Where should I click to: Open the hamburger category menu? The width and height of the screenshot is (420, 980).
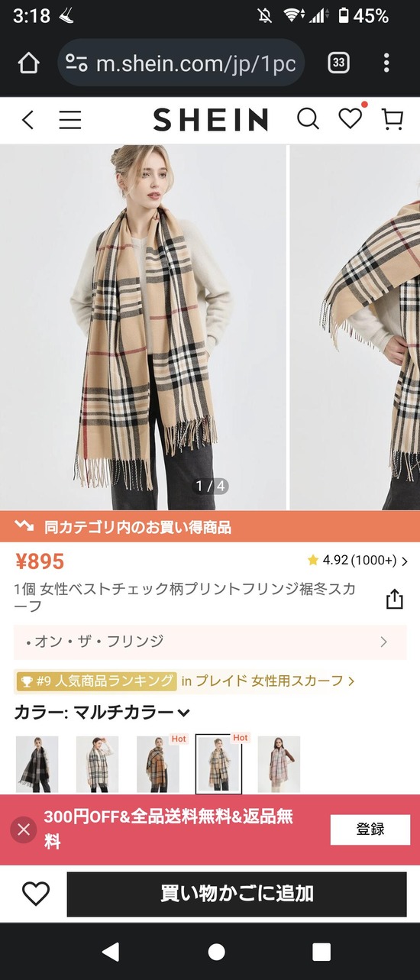70,119
